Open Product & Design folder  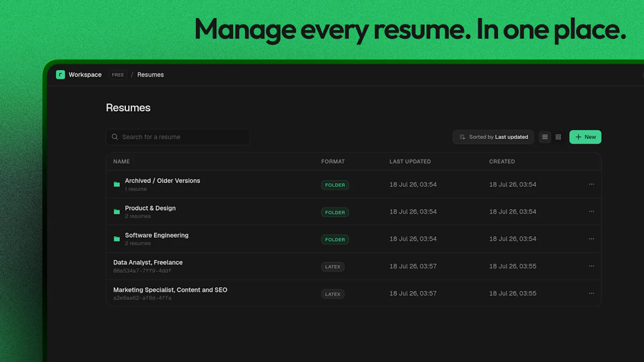click(150, 208)
